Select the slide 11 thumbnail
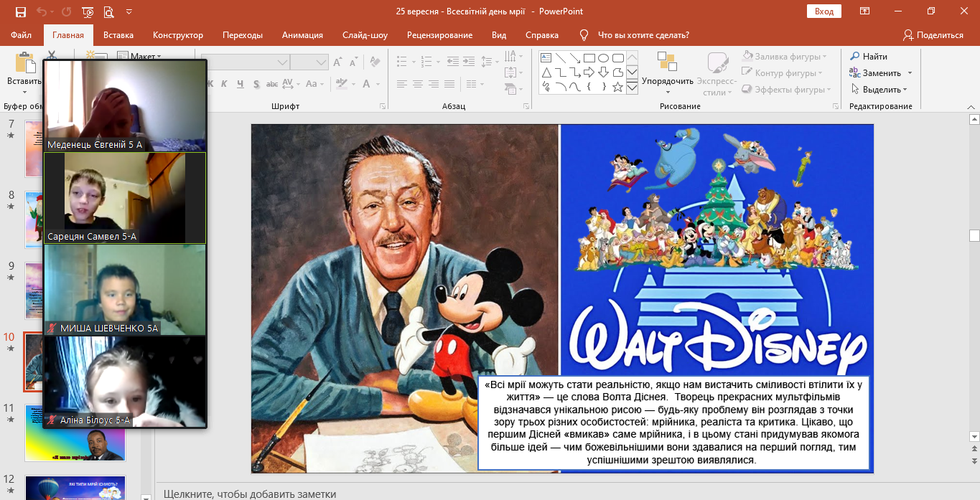 75,433
